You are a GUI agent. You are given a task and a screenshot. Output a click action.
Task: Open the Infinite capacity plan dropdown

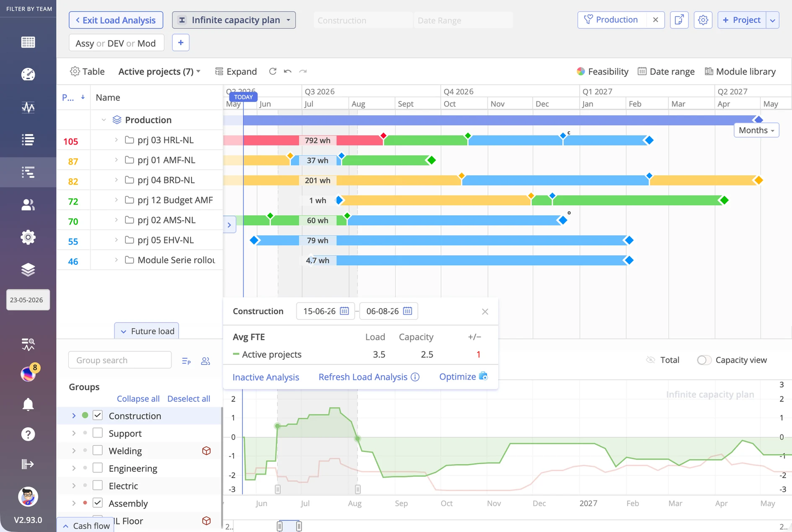[234, 20]
